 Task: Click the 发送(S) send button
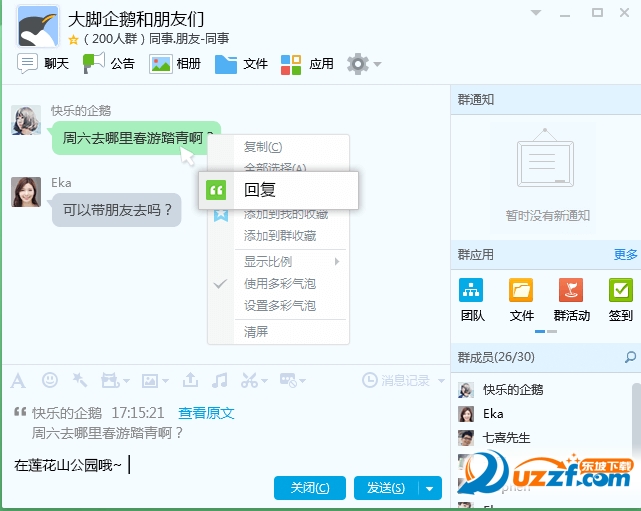tap(386, 488)
